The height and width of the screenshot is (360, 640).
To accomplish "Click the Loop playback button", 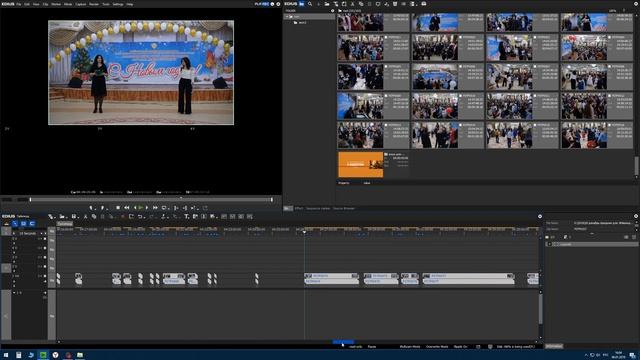I will click(164, 208).
